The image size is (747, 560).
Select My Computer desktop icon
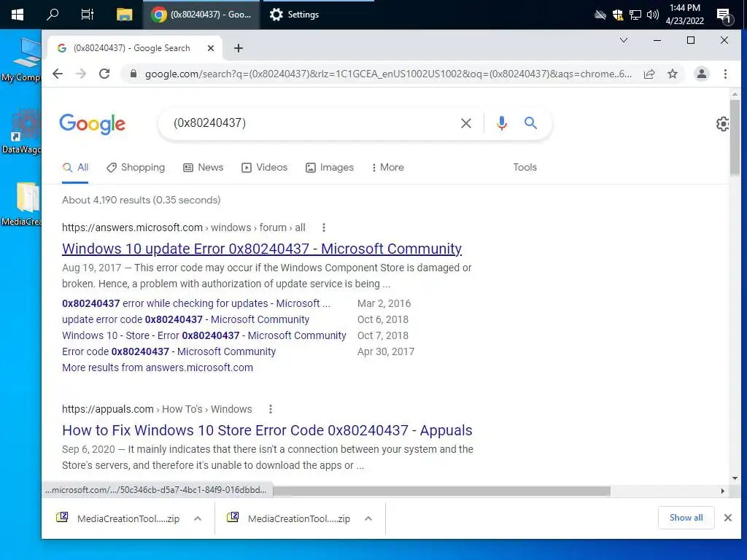click(21, 60)
